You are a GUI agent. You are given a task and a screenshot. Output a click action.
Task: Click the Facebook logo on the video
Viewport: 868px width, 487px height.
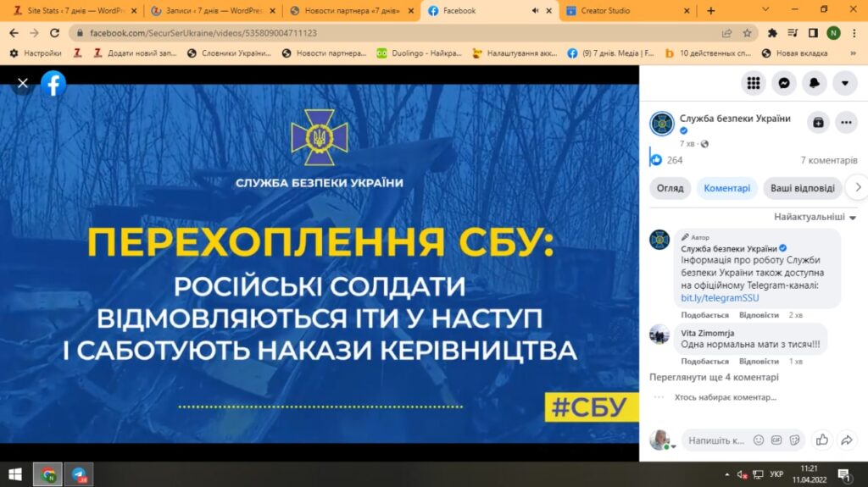point(53,83)
